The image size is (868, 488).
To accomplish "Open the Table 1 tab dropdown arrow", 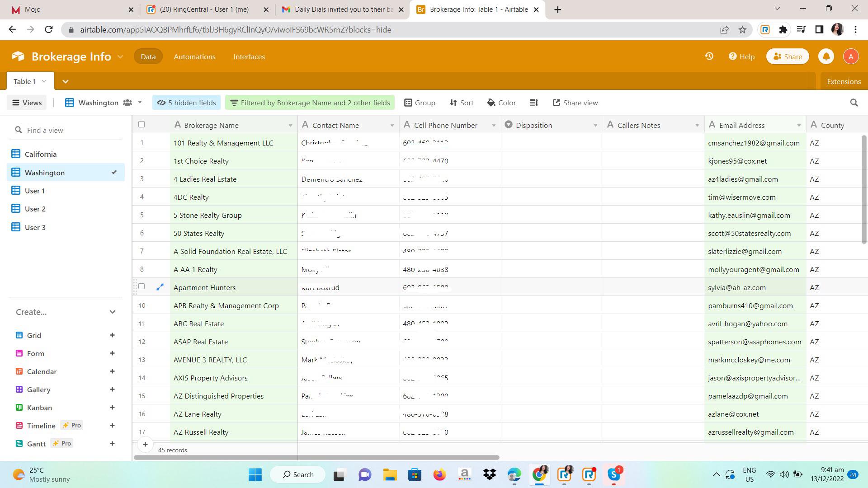I will click(x=44, y=82).
